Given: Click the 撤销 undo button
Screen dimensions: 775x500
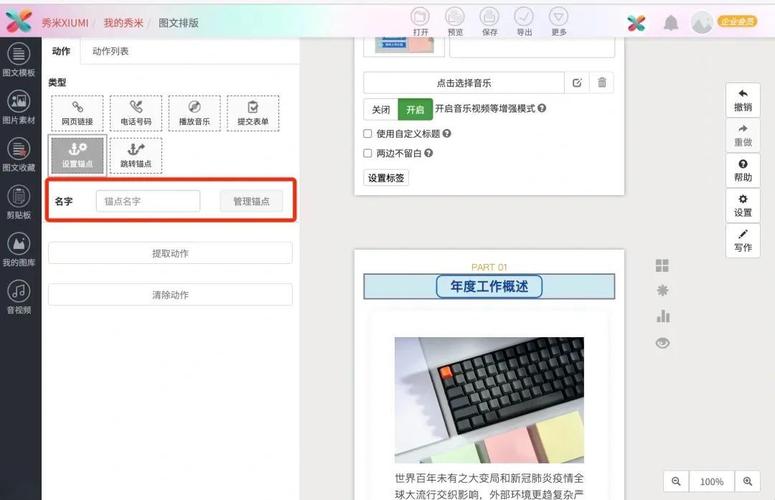Looking at the screenshot, I should pyautogui.click(x=743, y=100).
